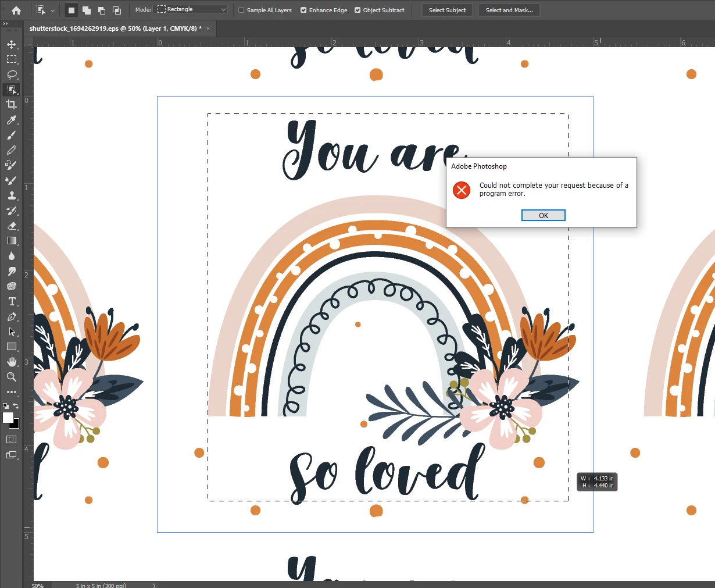This screenshot has width=715, height=588.
Task: Uncheck the Object Subtract option
Action: pos(357,10)
